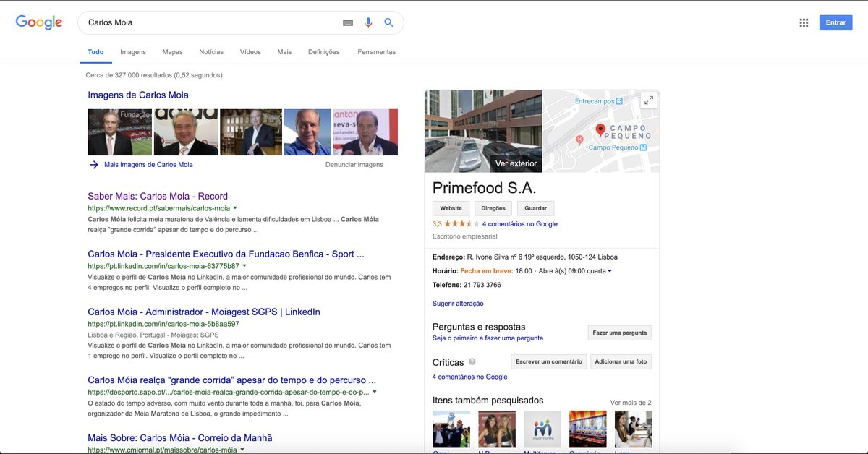This screenshot has height=454, width=868.
Task: Click the Entrar sign-in button
Action: pos(835,22)
